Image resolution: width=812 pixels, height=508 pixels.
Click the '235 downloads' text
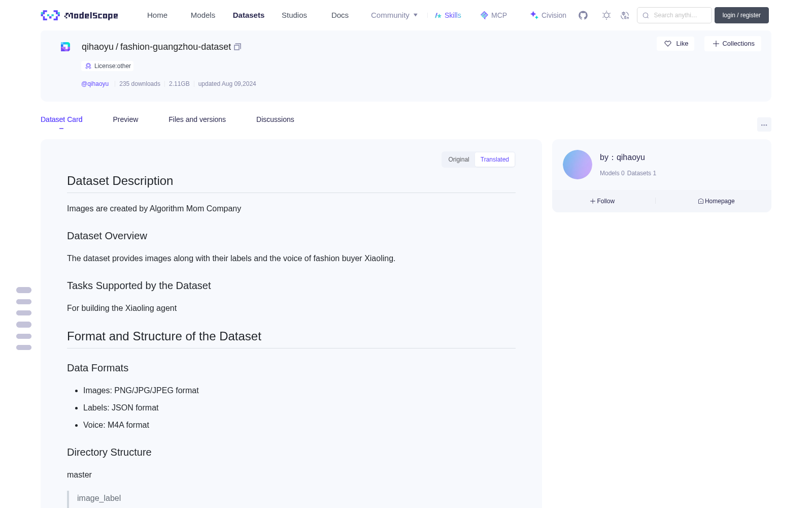click(140, 84)
